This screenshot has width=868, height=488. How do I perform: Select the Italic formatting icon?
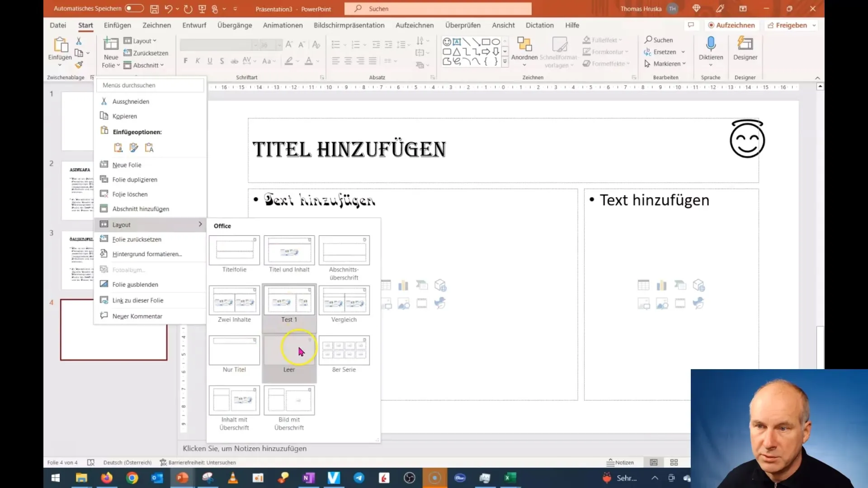197,61
